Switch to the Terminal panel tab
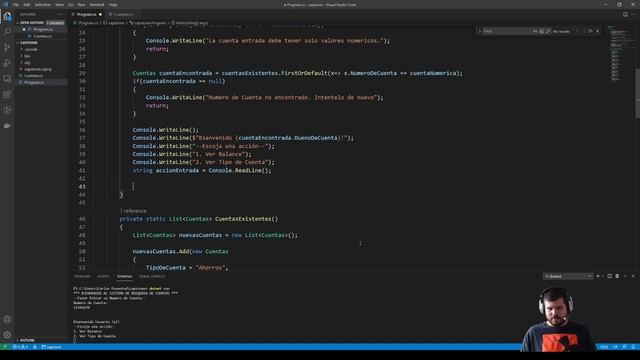Screen dimensions: 640x360 click(124, 276)
